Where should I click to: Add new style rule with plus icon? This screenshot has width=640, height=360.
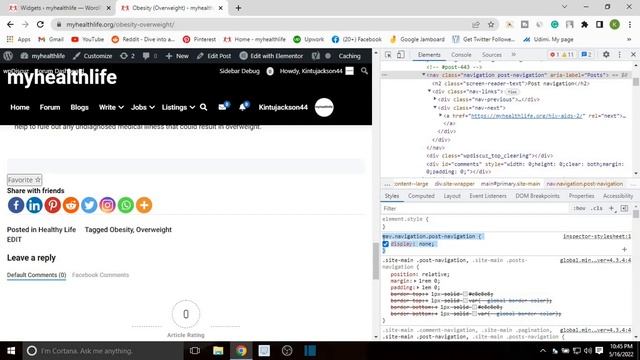pyautogui.click(x=611, y=208)
